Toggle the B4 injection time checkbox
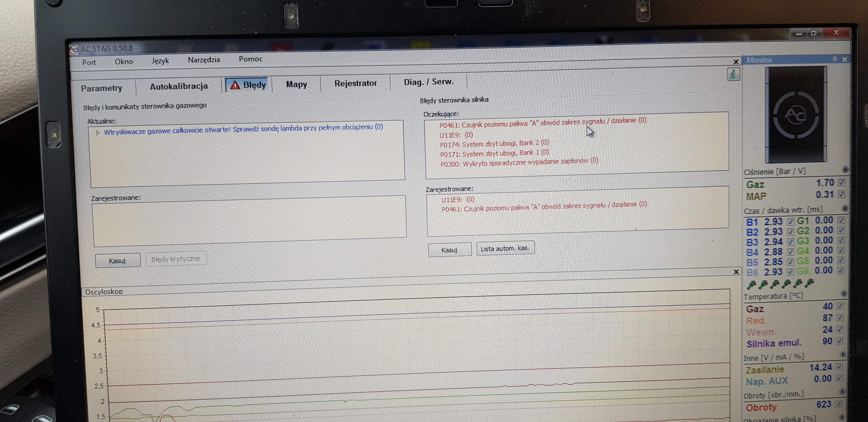Image resolution: width=868 pixels, height=422 pixels. click(790, 252)
